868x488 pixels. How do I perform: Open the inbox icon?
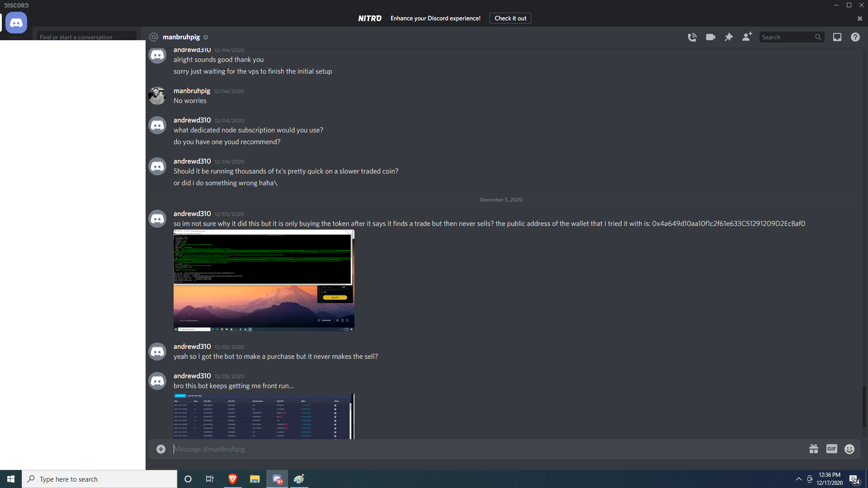pyautogui.click(x=837, y=37)
